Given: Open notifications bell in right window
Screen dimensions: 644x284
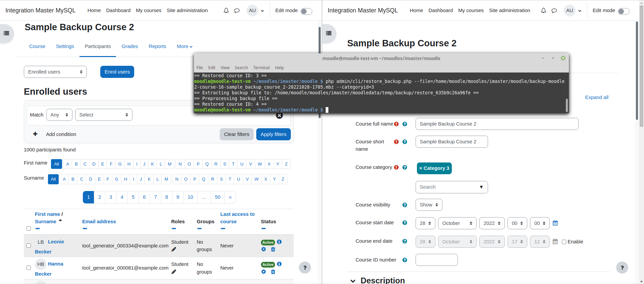Looking at the screenshot, I should click(543, 10).
